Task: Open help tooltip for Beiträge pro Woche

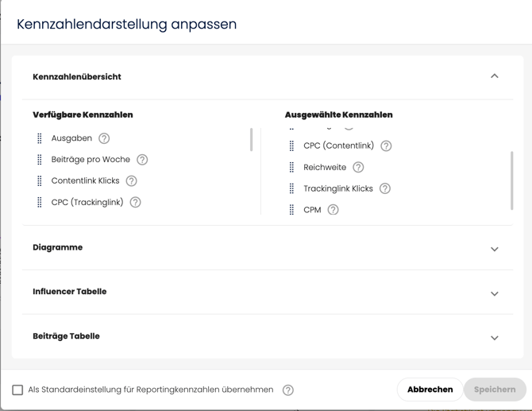Action: [x=142, y=160]
